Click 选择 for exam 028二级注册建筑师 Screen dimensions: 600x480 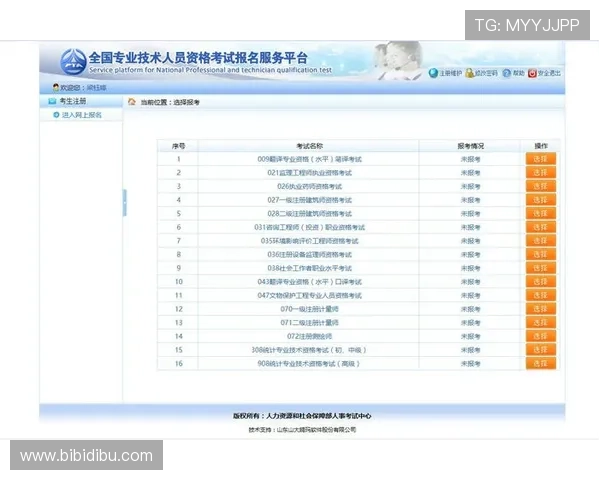(x=541, y=213)
